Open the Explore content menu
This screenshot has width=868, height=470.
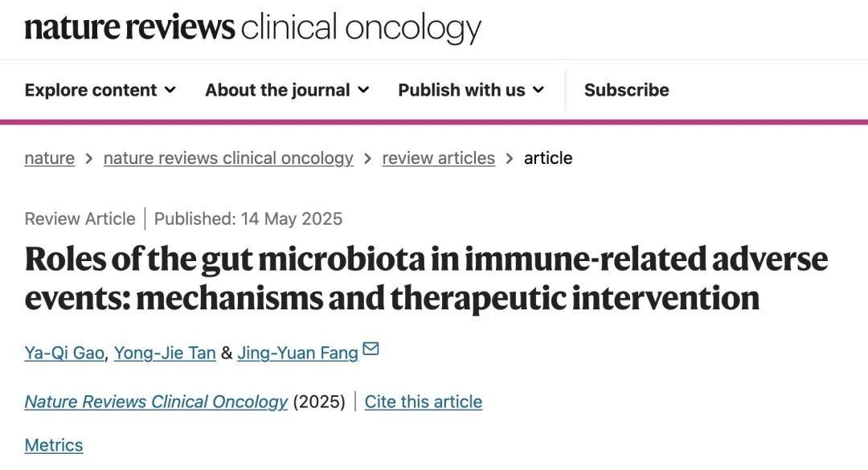(91, 90)
